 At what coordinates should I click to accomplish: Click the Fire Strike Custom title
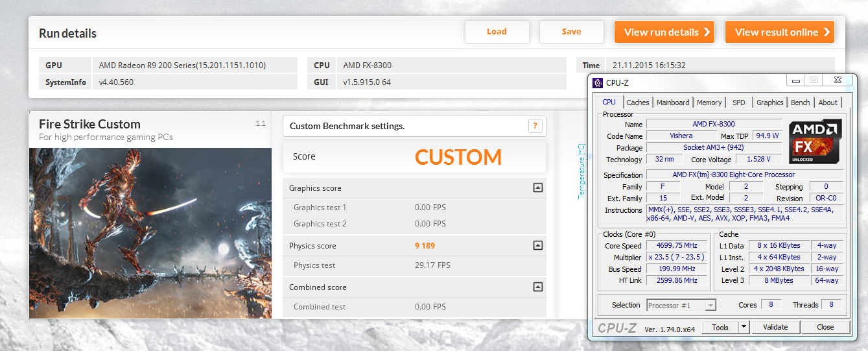pyautogui.click(x=89, y=124)
